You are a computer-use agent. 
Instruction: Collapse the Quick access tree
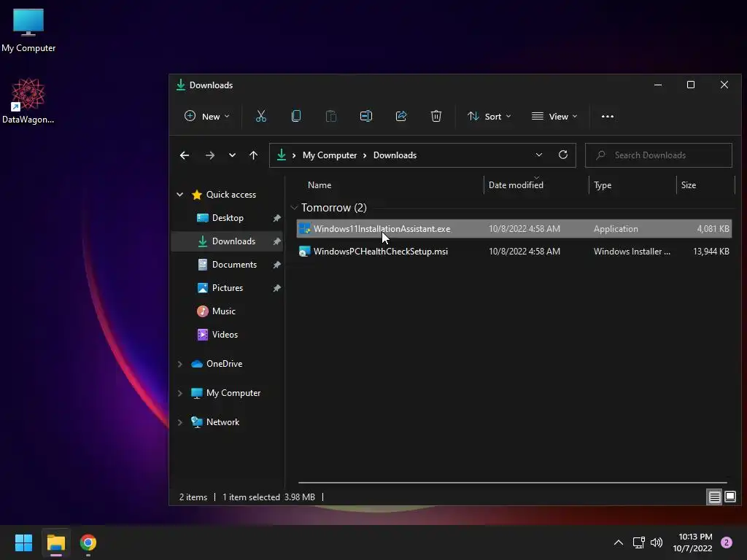180,194
